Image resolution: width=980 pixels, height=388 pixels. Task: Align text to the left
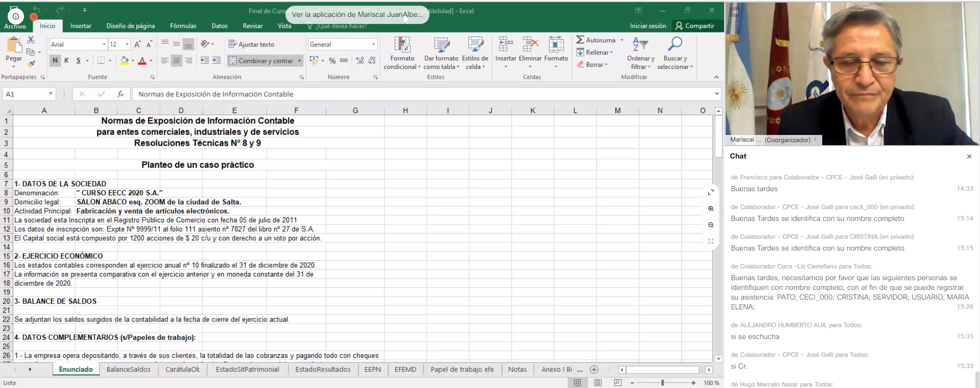pyautogui.click(x=165, y=60)
